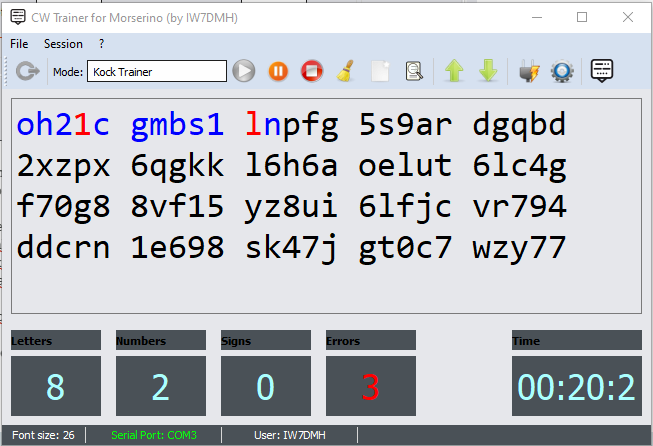This screenshot has width=653, height=446.
Task: Click the word 1e698
Action: (x=177, y=247)
